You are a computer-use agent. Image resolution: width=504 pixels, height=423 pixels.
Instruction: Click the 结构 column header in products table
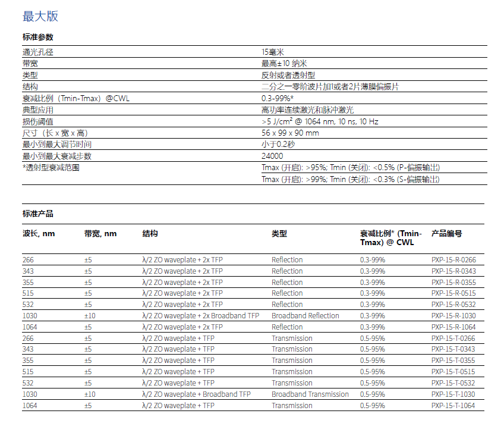[150, 234]
